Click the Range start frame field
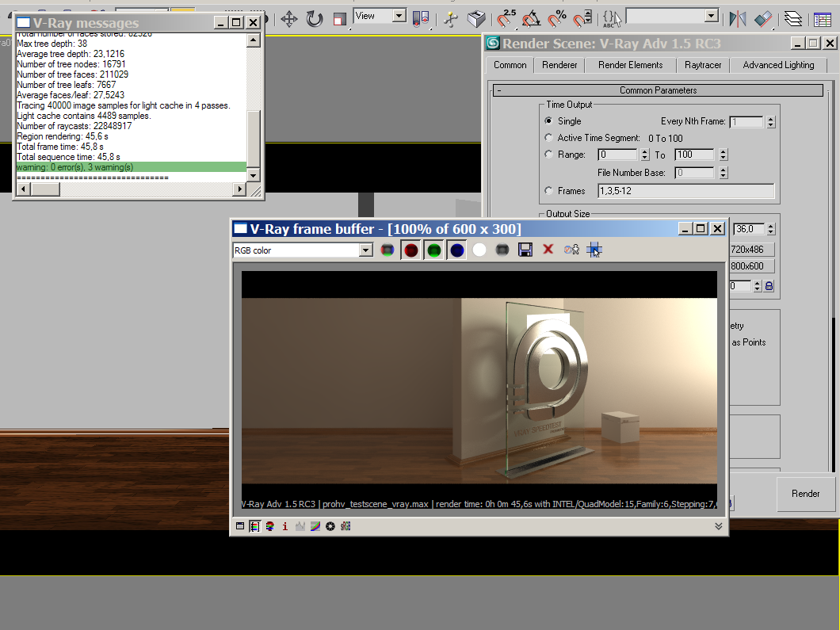This screenshot has width=840, height=630. tap(617, 155)
